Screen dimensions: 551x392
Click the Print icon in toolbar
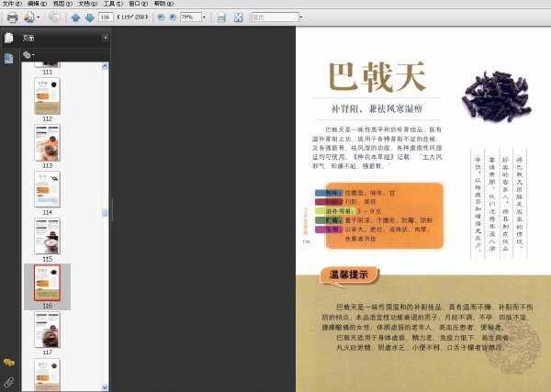12,17
